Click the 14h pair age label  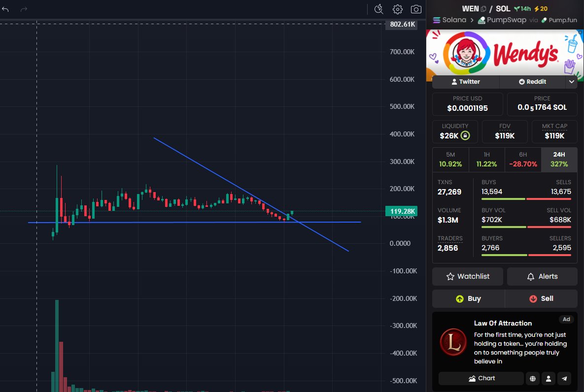(522, 8)
